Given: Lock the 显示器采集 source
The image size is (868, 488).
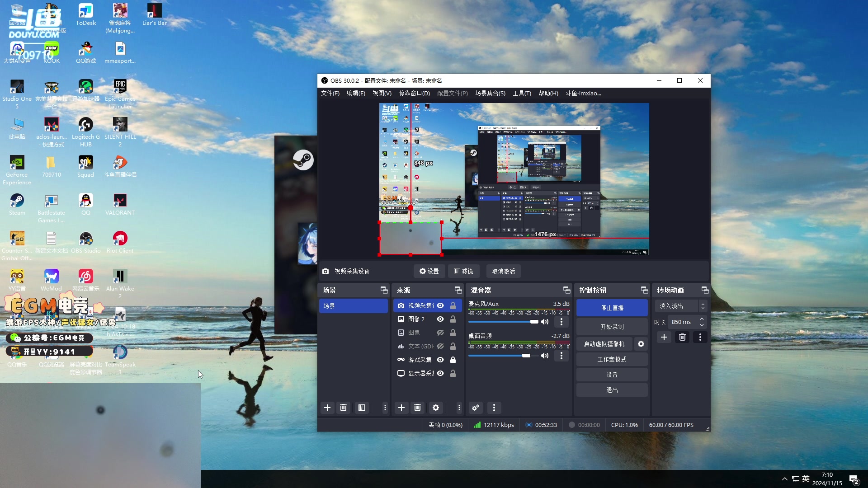Looking at the screenshot, I should [453, 373].
